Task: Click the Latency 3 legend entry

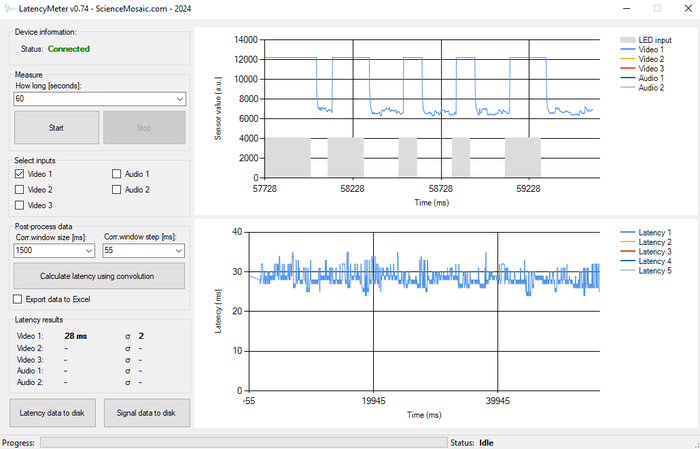Action: point(646,251)
